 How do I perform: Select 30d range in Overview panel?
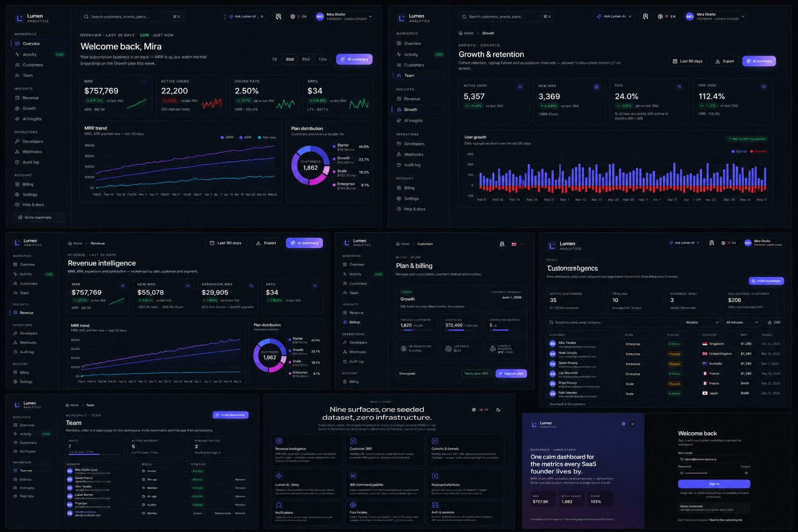289,59
